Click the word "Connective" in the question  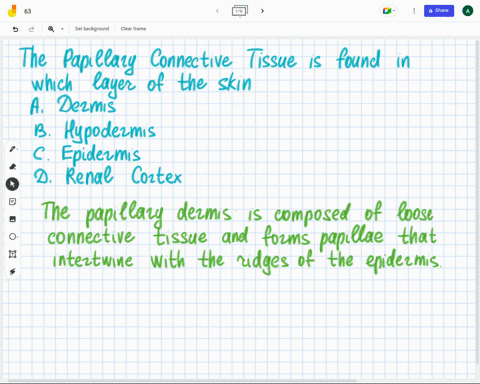pos(191,59)
